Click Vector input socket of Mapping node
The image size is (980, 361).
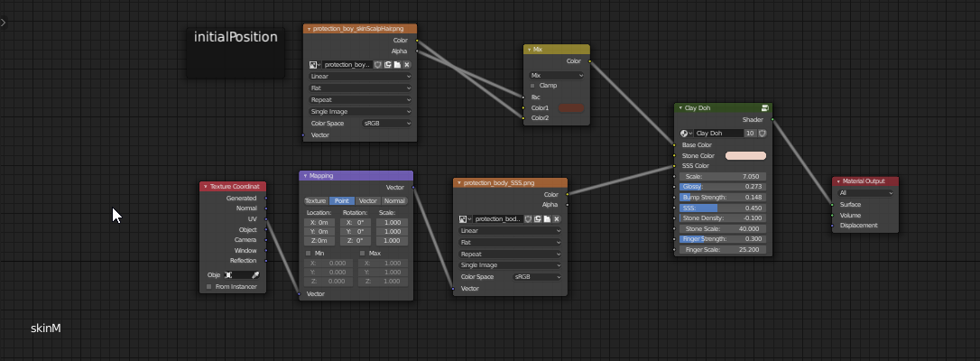point(300,293)
